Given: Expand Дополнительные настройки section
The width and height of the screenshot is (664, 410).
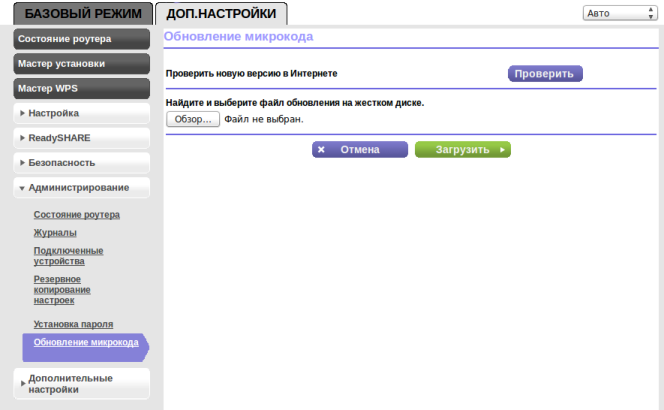Looking at the screenshot, I should [82, 384].
